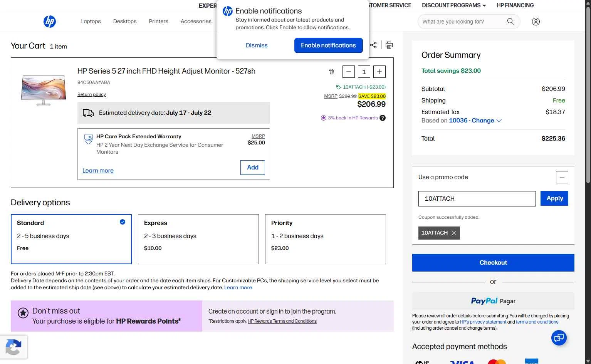The width and height of the screenshot is (591, 364).
Task: Open the Desktops menu
Action: (x=125, y=22)
